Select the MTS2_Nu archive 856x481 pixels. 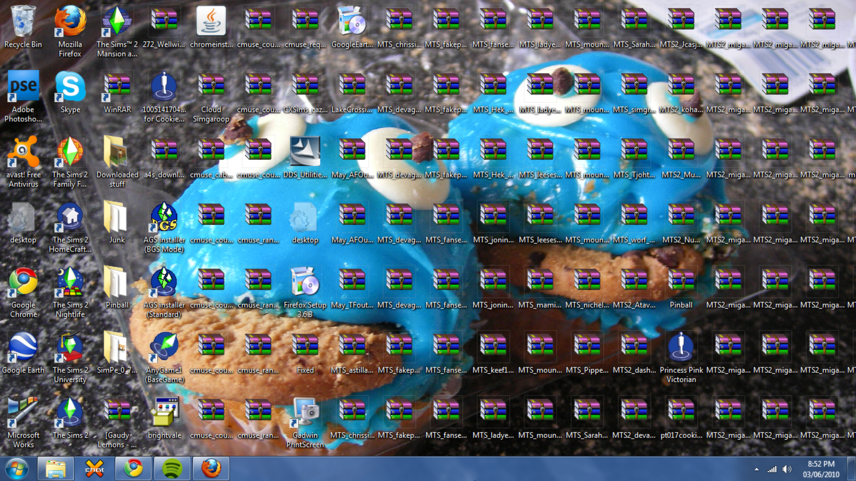click(680, 222)
